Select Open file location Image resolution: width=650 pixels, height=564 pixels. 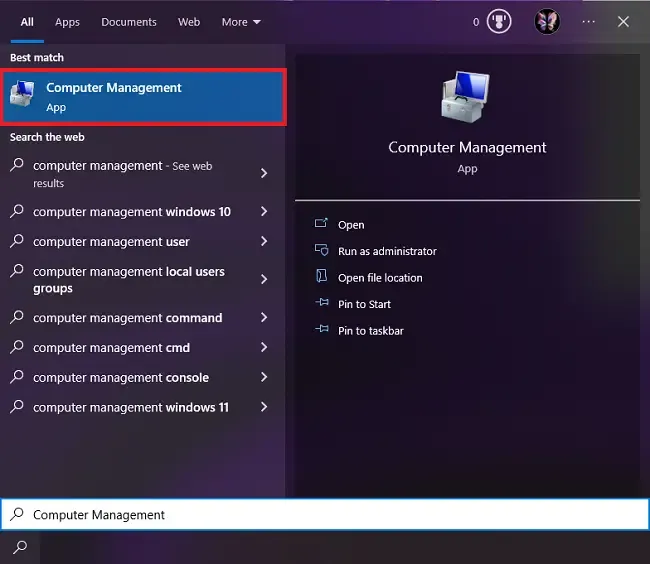pyautogui.click(x=380, y=278)
